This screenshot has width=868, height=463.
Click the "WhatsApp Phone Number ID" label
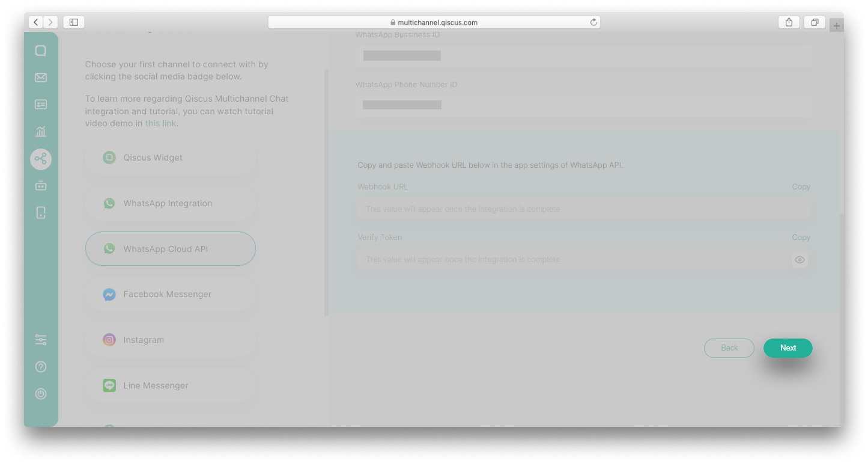pos(406,85)
